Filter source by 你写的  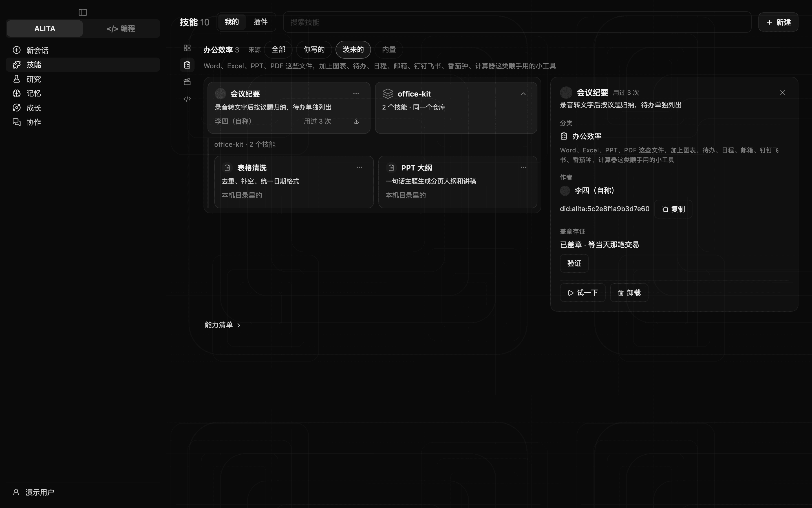pyautogui.click(x=314, y=50)
